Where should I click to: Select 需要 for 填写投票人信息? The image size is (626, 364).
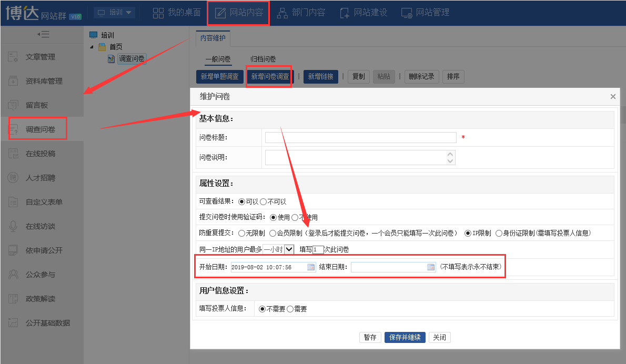290,309
